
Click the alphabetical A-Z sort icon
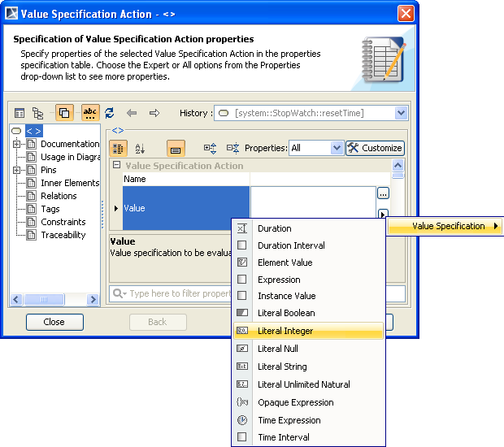point(139,148)
